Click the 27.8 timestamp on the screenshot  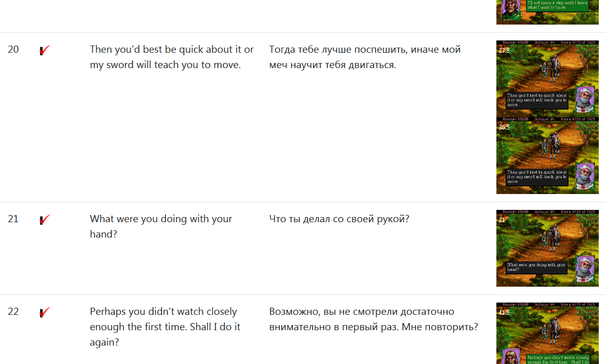[x=504, y=51]
